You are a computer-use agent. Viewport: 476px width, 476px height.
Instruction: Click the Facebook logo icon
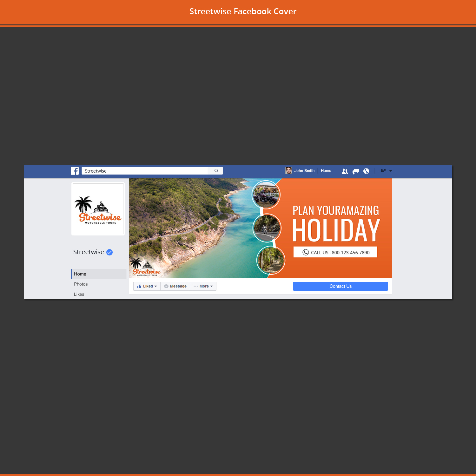click(x=75, y=171)
